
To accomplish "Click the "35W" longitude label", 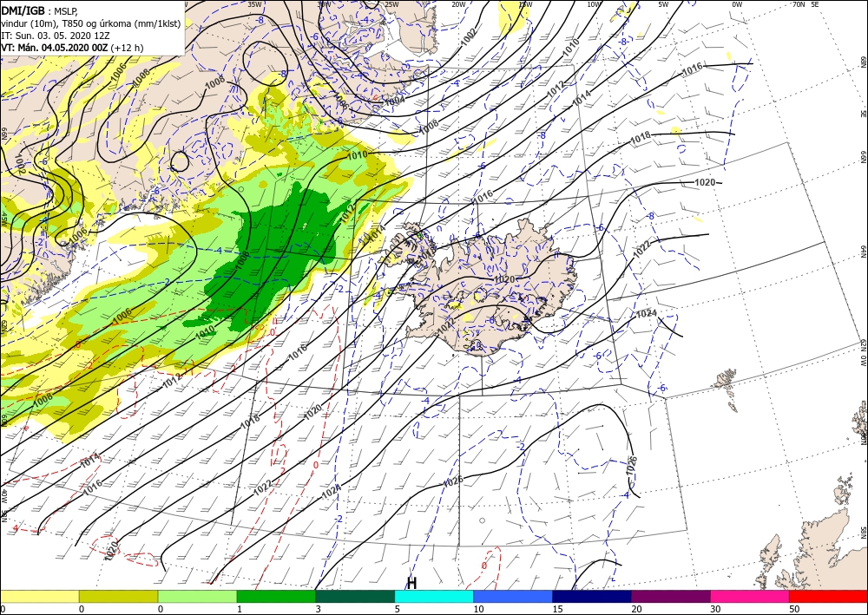I will click(x=254, y=4).
